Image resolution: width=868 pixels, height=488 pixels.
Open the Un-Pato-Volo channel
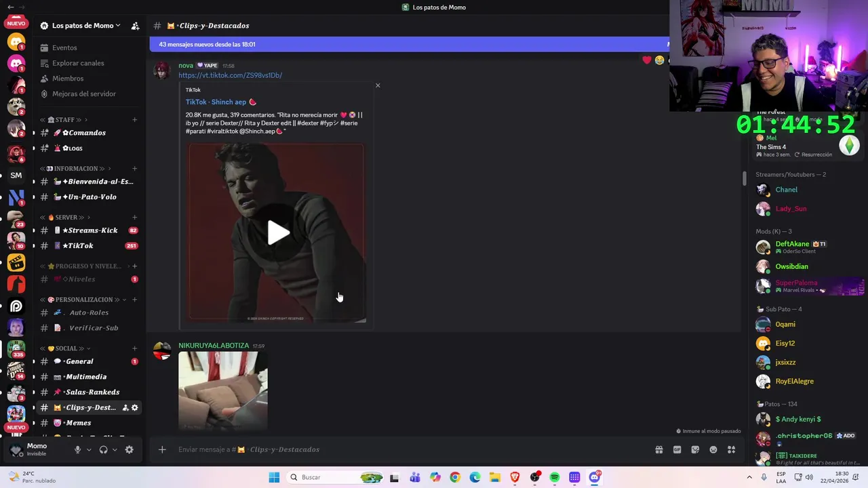pyautogui.click(x=90, y=197)
